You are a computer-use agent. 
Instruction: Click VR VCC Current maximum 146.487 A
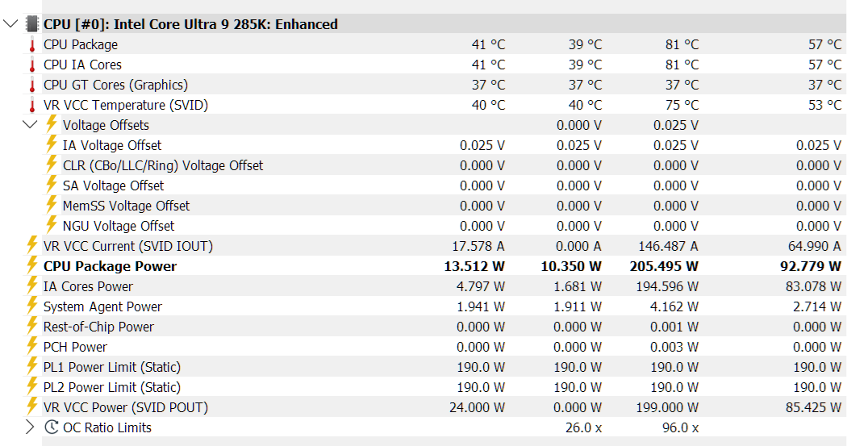[668, 246]
